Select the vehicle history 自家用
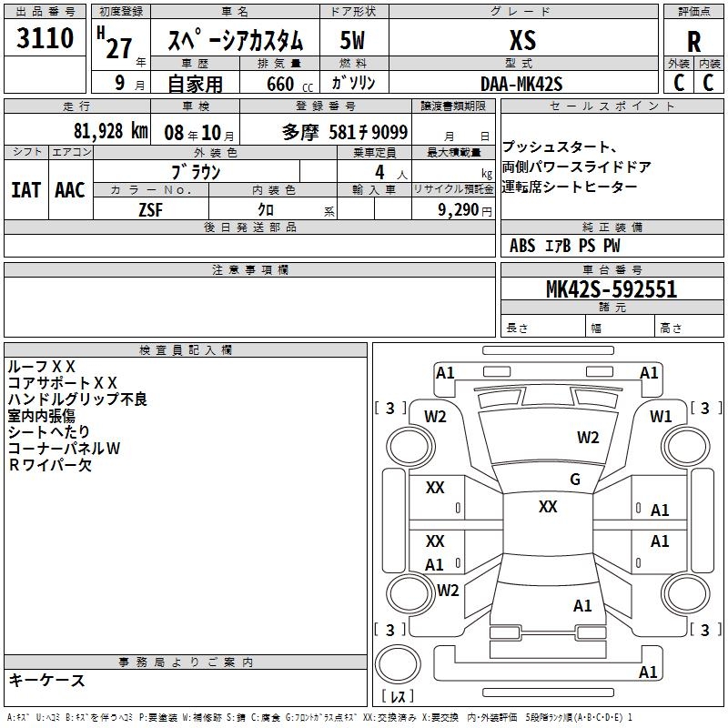Image resolution: width=728 pixels, height=728 pixels. click(195, 84)
